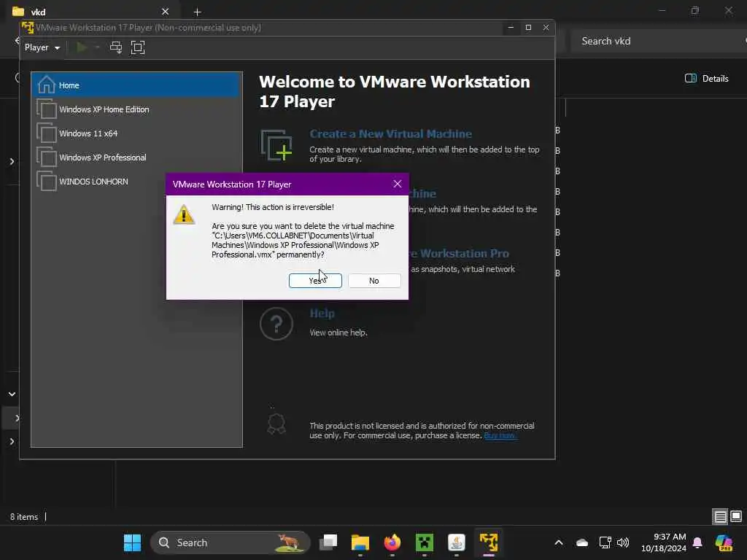The width and height of the screenshot is (747, 560).
Task: Open the Player menu dropdown
Action: click(42, 47)
